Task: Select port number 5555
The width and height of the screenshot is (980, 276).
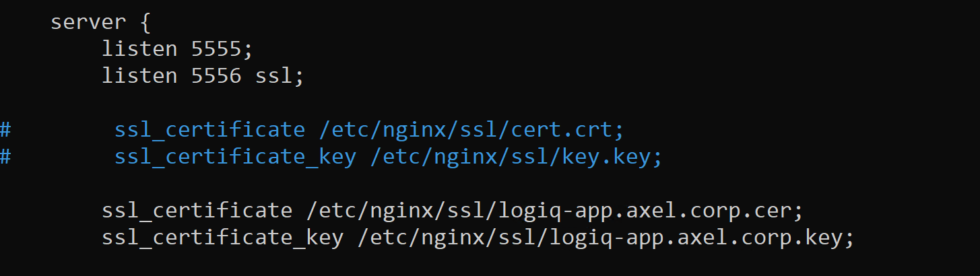Action: [215, 49]
